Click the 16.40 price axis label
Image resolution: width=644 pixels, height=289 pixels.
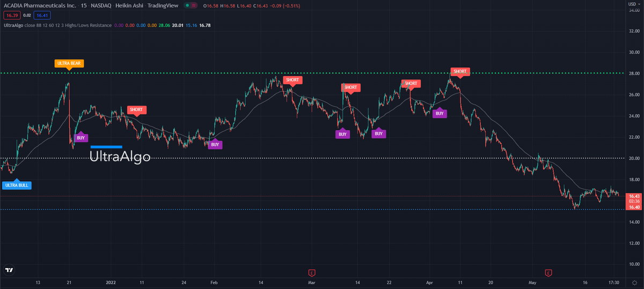tap(633, 208)
